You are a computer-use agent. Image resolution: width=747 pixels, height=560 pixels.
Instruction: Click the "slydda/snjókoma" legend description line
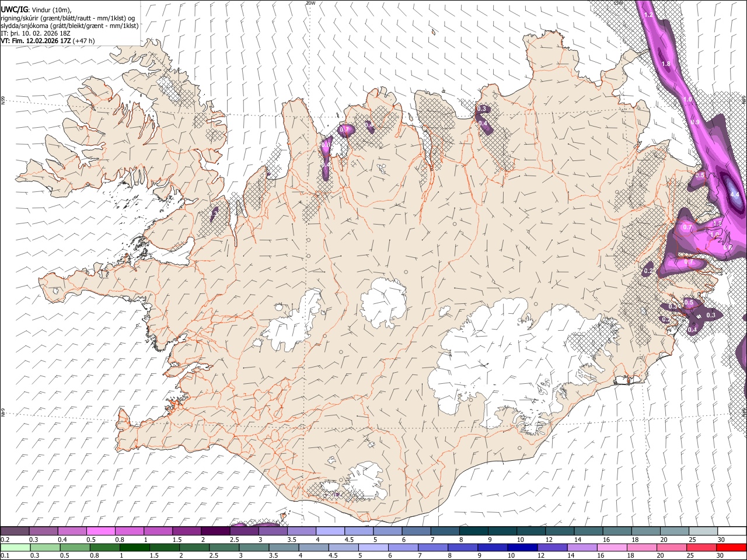point(70,26)
